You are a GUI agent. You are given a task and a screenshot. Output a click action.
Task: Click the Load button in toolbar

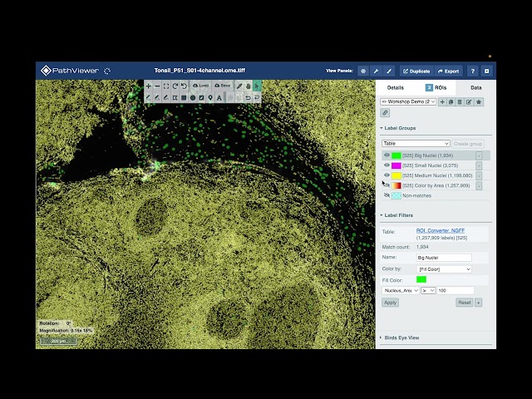click(x=201, y=86)
